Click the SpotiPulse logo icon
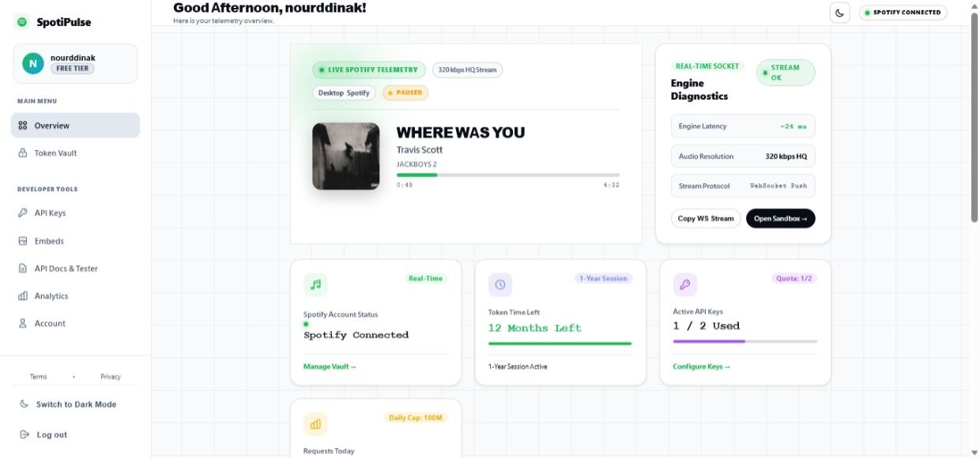Viewport: 980px width, 458px height. [x=22, y=22]
